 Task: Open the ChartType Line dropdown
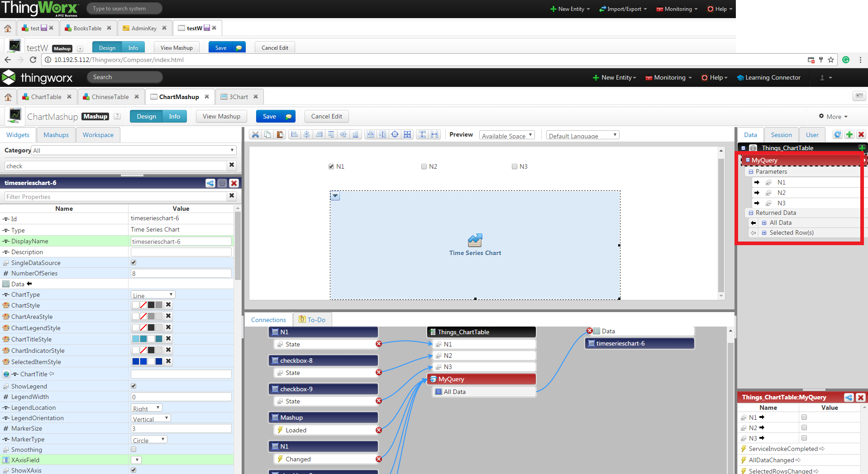(x=153, y=294)
